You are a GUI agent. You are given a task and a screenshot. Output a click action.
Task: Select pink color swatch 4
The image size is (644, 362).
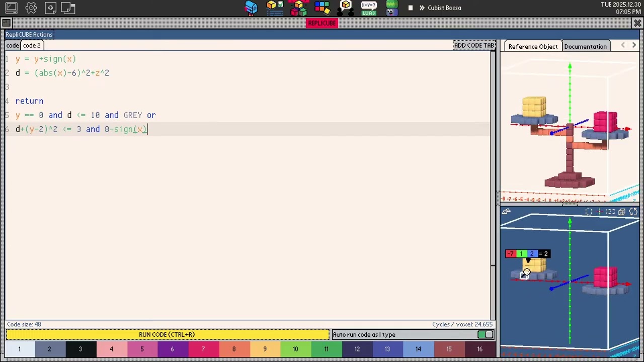tap(111, 349)
